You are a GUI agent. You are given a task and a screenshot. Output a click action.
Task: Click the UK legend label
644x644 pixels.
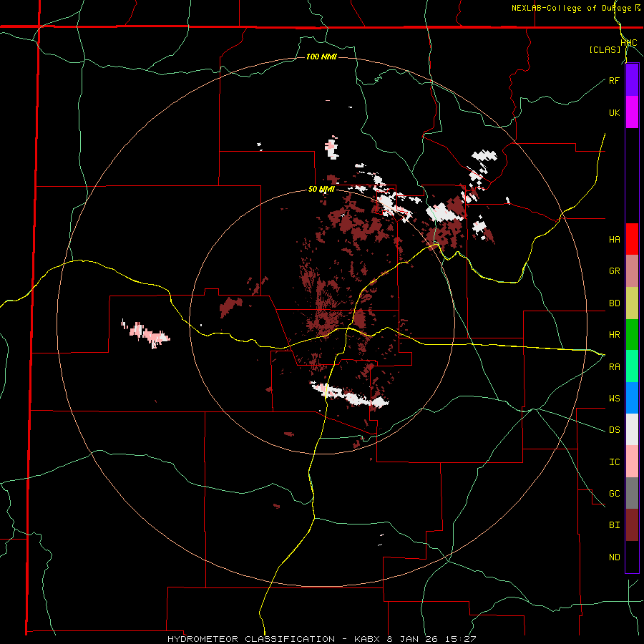pyautogui.click(x=614, y=112)
